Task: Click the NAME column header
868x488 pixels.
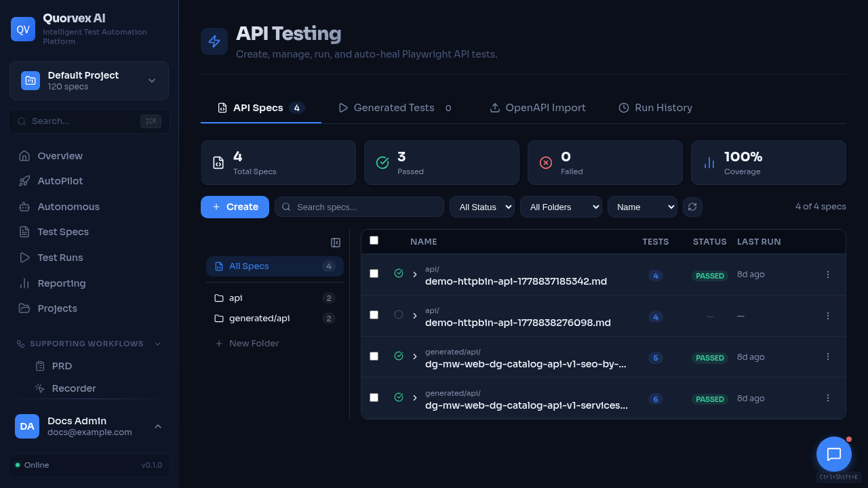Action: [x=424, y=242]
